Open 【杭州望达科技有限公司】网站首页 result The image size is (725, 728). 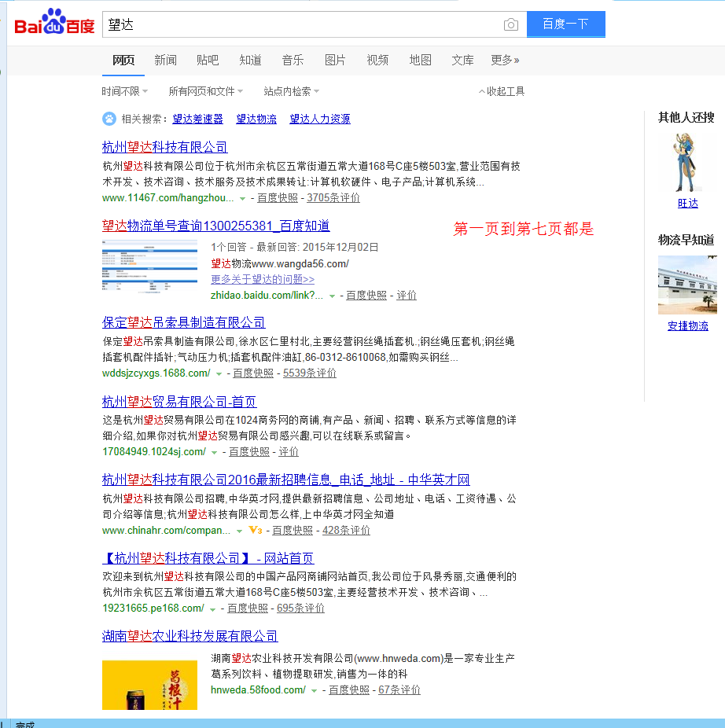208,557
